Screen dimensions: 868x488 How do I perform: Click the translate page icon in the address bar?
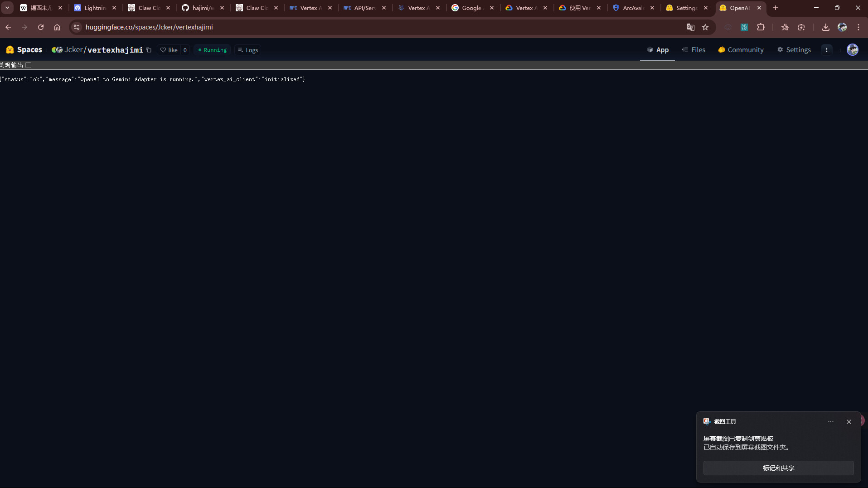[x=690, y=27]
